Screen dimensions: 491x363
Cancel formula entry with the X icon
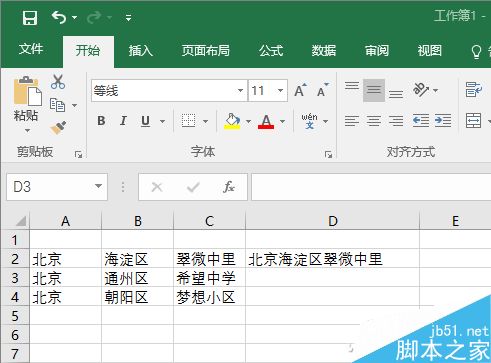(157, 187)
